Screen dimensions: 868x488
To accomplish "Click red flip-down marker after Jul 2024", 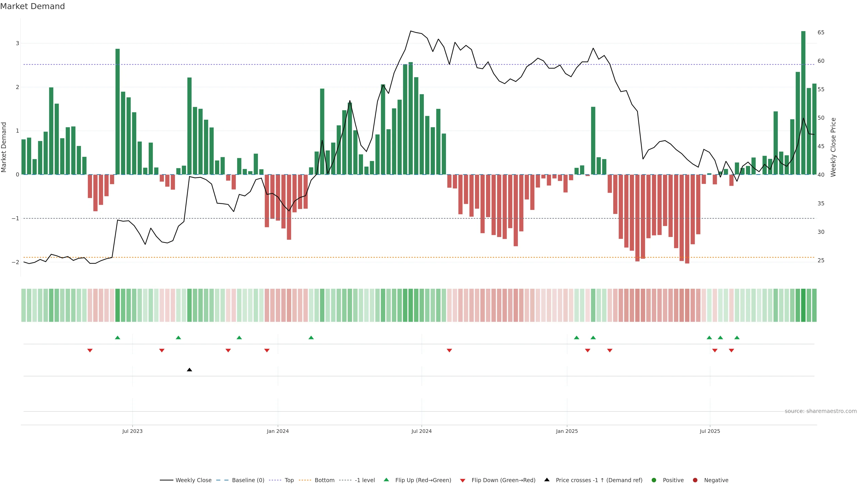I will point(449,351).
